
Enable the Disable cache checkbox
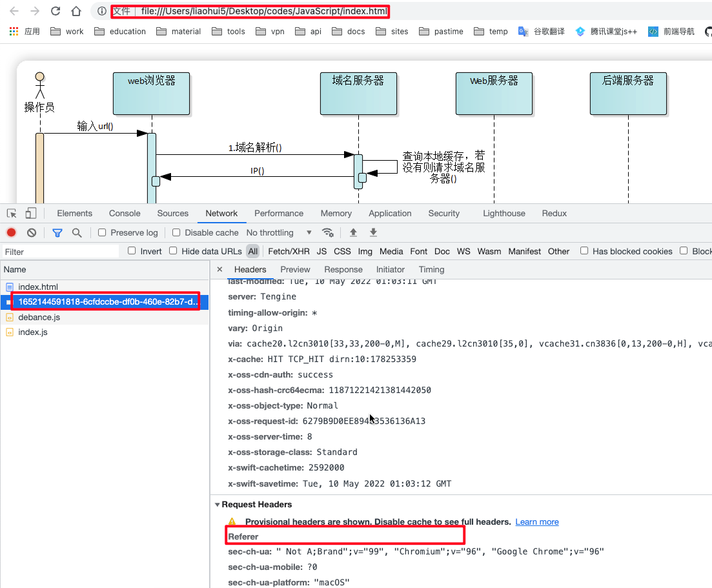[176, 232]
